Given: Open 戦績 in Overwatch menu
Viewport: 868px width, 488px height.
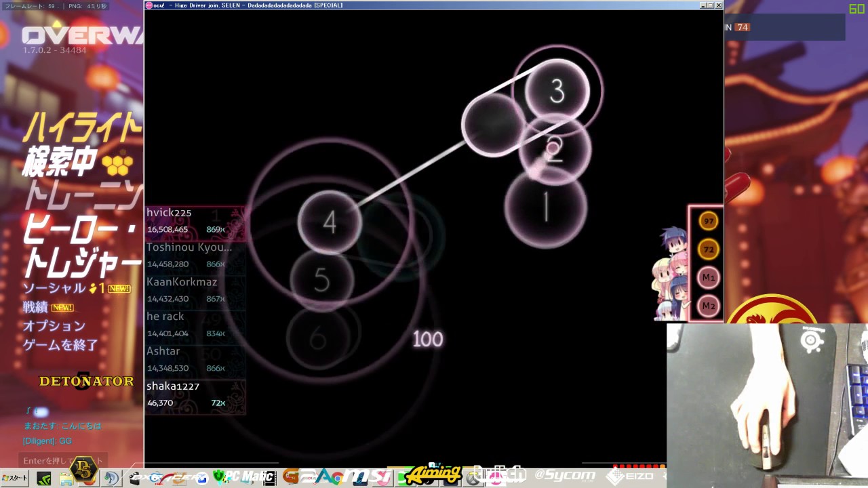Looking at the screenshot, I should pyautogui.click(x=35, y=307).
